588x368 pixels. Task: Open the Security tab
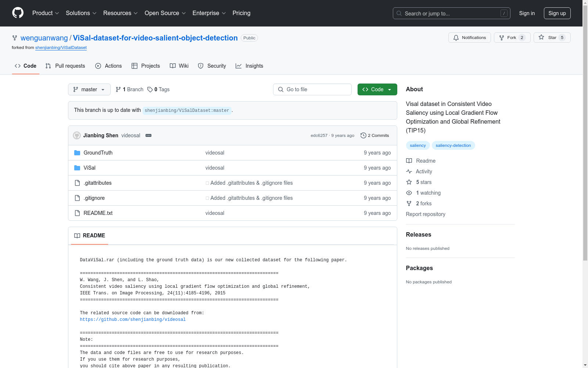[x=212, y=66]
